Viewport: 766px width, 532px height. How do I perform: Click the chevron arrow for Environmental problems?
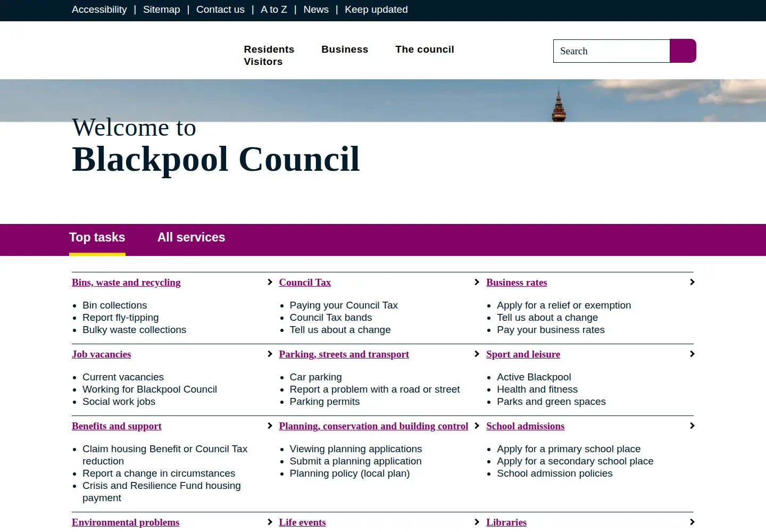click(x=270, y=522)
